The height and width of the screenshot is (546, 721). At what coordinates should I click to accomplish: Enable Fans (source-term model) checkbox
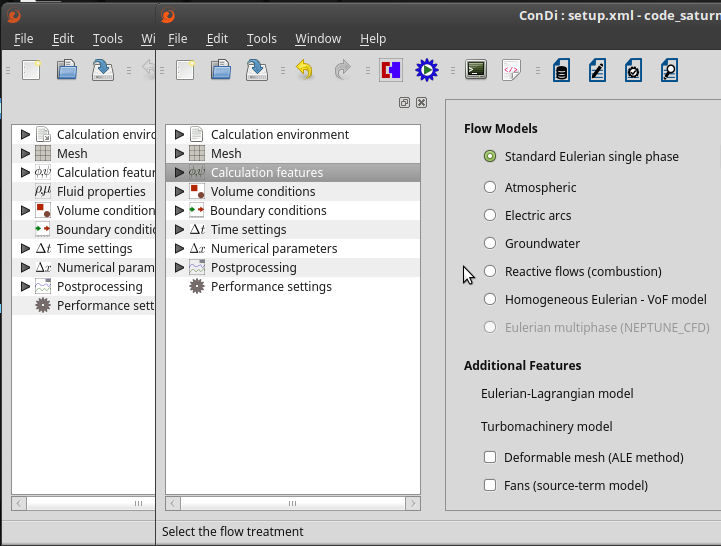(x=490, y=485)
